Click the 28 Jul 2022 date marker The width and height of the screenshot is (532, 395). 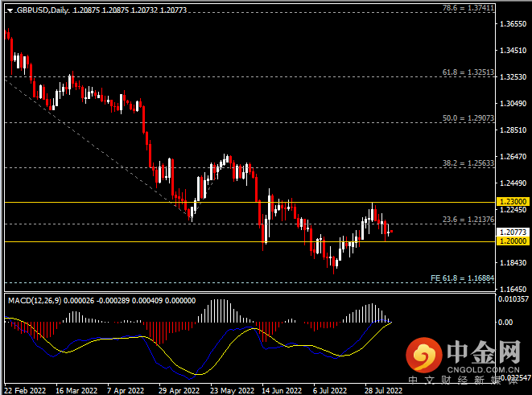383,391
